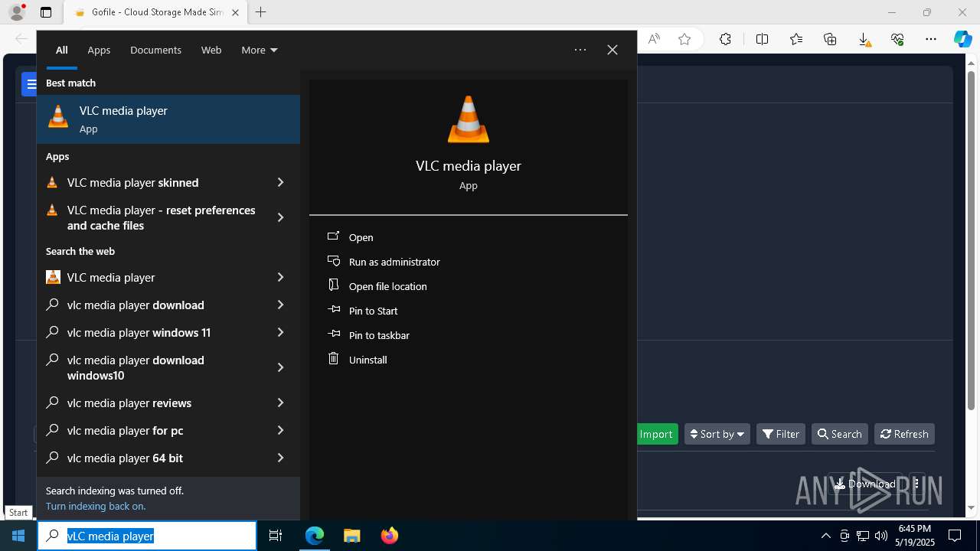This screenshot has width=980, height=551.
Task: Open Edge Favorites star icon
Action: [796, 39]
